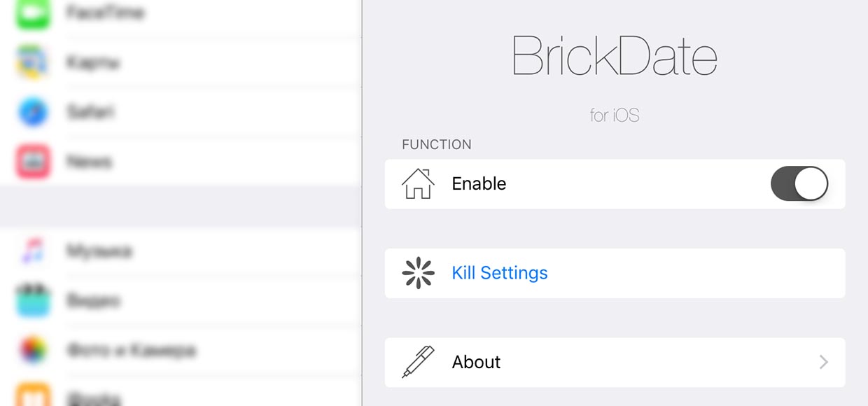Choose the News label in sidebar

(90, 162)
